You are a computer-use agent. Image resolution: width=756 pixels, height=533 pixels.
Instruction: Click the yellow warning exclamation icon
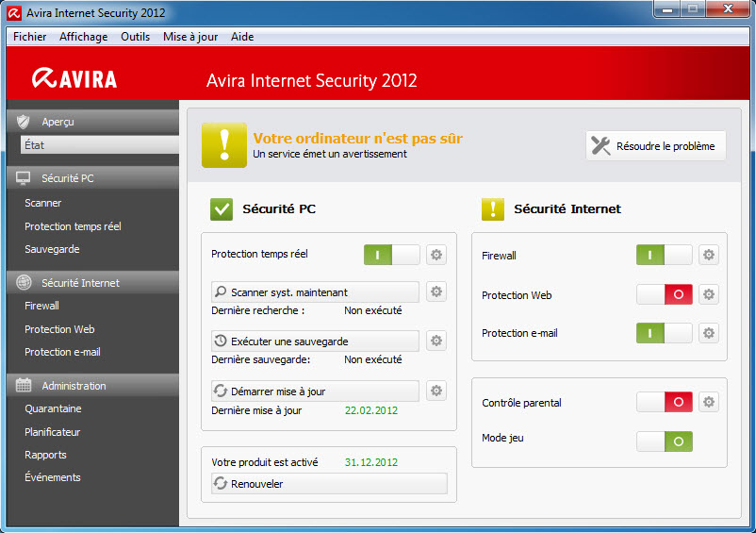pos(224,145)
